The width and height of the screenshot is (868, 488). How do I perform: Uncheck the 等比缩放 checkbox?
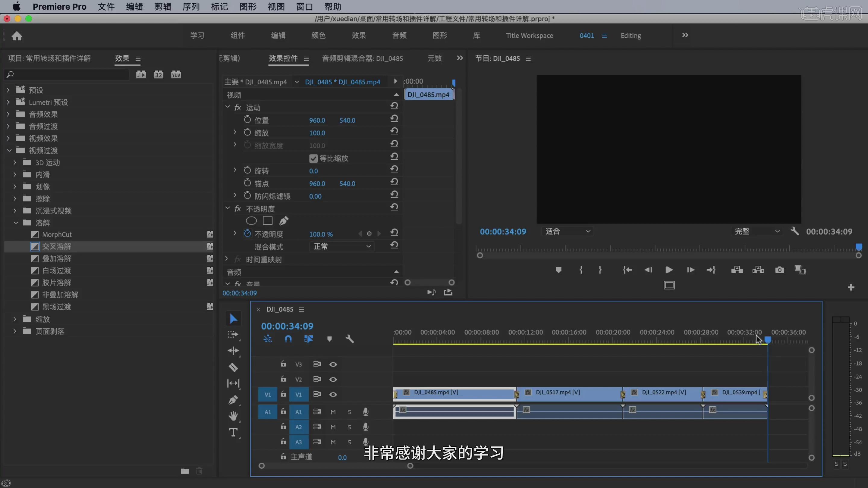click(313, 158)
